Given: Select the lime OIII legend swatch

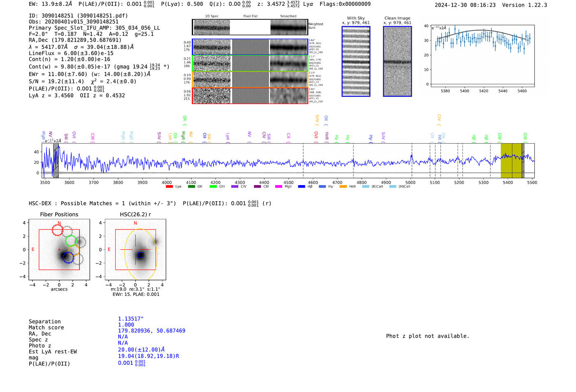Looking at the screenshot, I should point(213,187).
